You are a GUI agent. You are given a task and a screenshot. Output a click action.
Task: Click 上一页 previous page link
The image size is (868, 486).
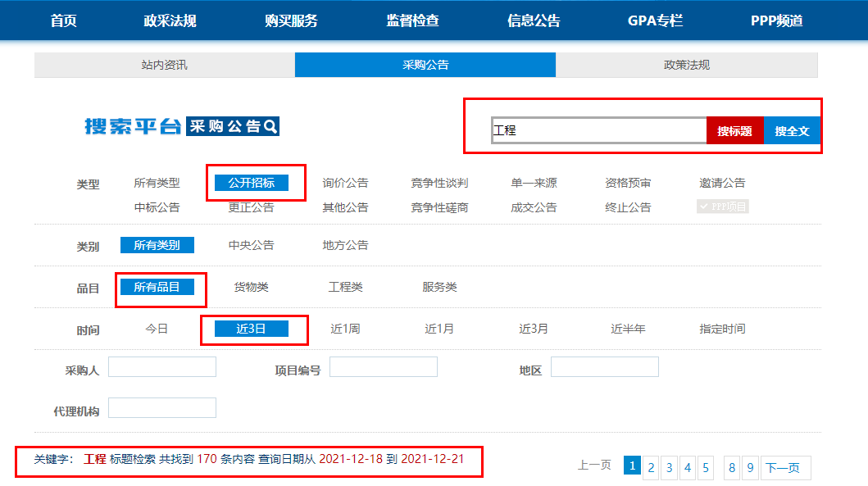594,465
